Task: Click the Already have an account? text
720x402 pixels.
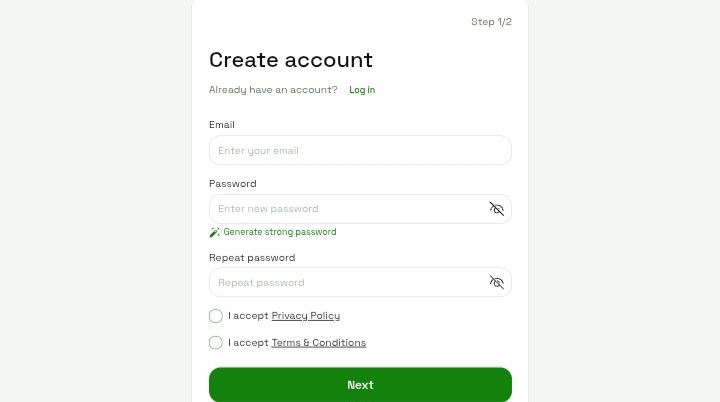Action: 273,90
